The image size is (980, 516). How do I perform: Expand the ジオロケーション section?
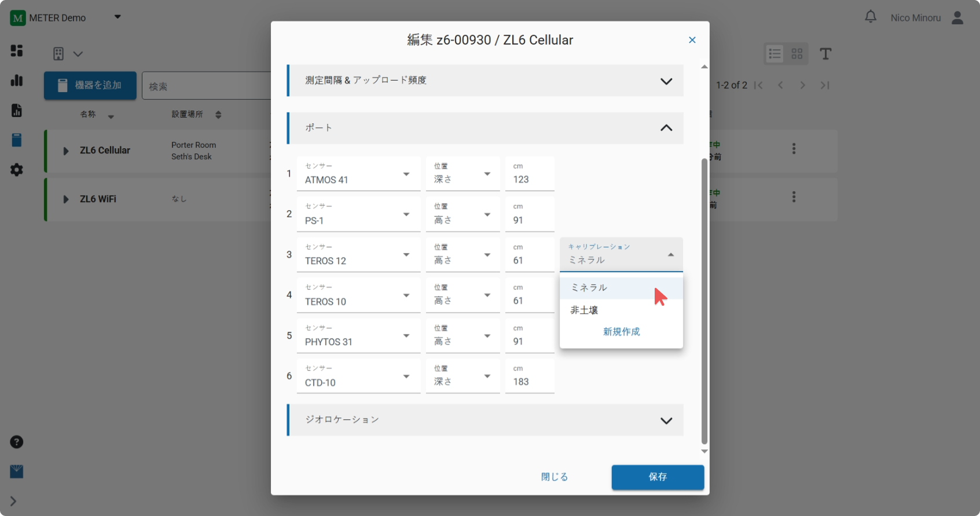(x=485, y=420)
